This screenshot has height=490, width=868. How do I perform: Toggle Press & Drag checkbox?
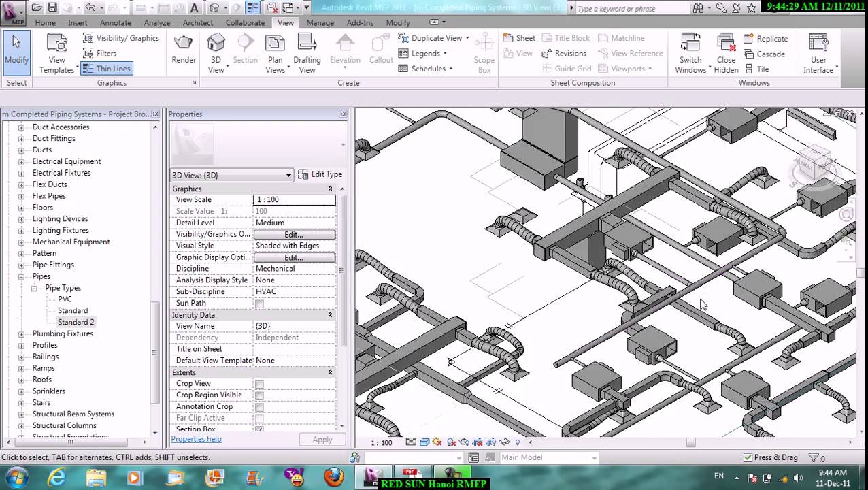point(748,457)
